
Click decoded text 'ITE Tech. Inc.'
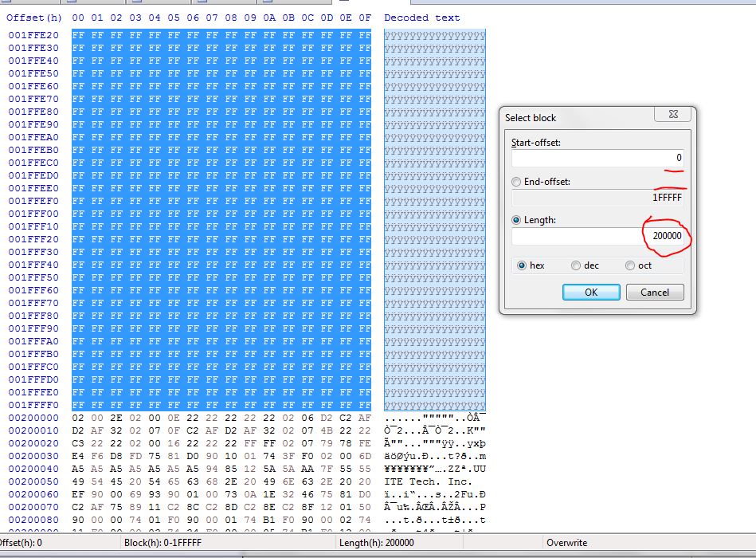click(x=428, y=481)
